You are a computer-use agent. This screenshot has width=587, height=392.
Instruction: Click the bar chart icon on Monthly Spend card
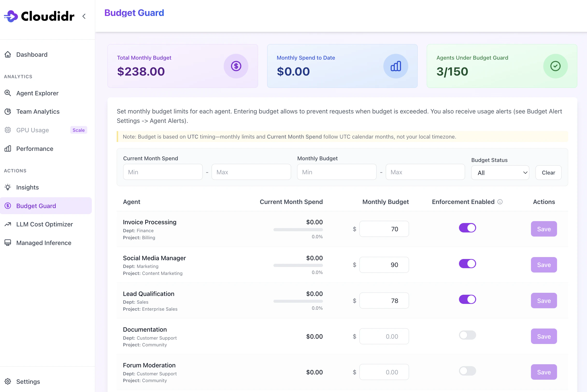[x=396, y=66]
